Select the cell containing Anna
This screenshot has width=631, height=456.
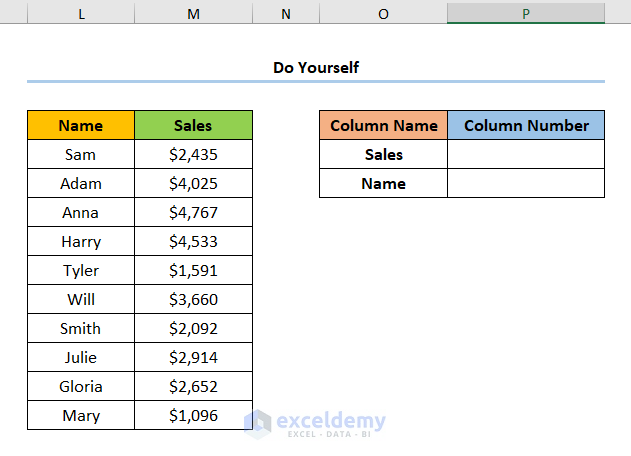tap(80, 212)
